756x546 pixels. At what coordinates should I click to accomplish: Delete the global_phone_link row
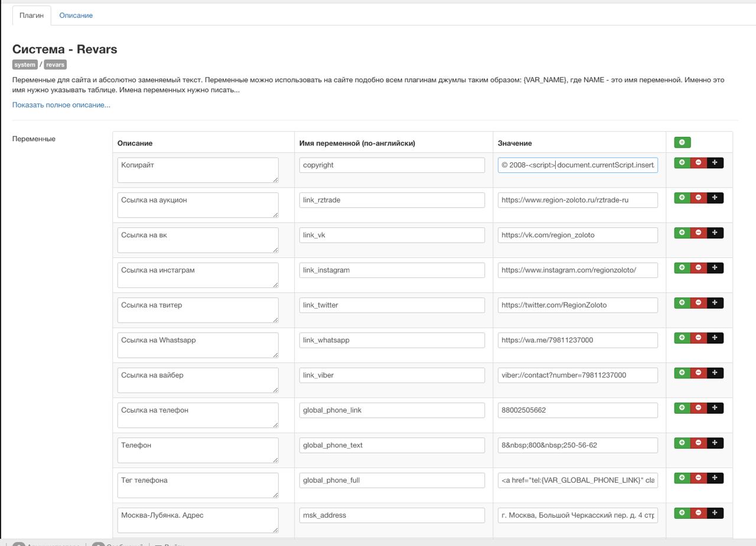pyautogui.click(x=698, y=408)
